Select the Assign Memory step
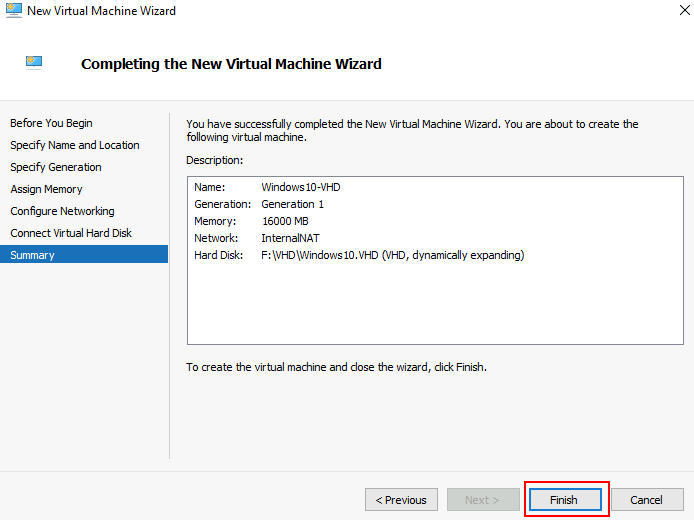This screenshot has height=520, width=694. (x=46, y=189)
